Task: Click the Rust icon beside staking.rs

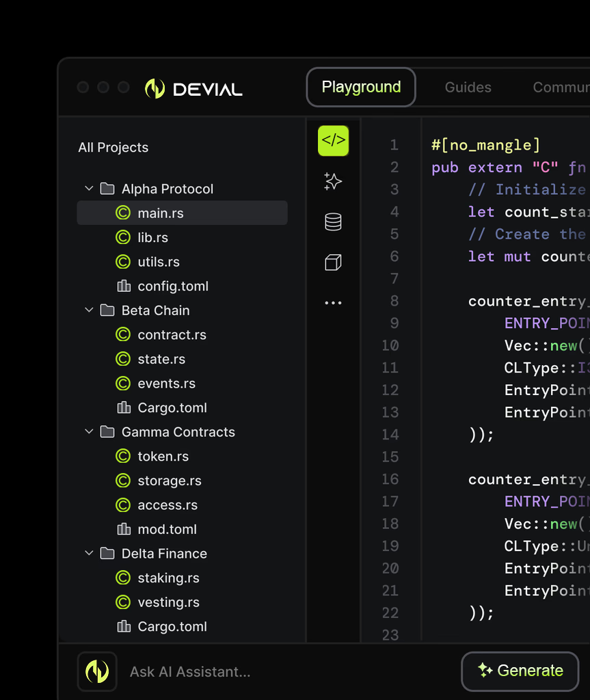Action: [x=123, y=578]
